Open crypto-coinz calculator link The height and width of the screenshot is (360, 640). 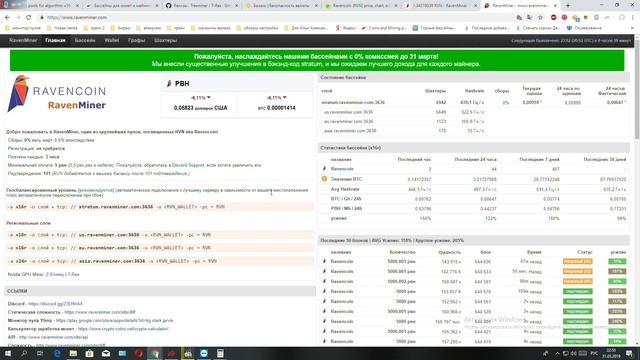pos(123,329)
